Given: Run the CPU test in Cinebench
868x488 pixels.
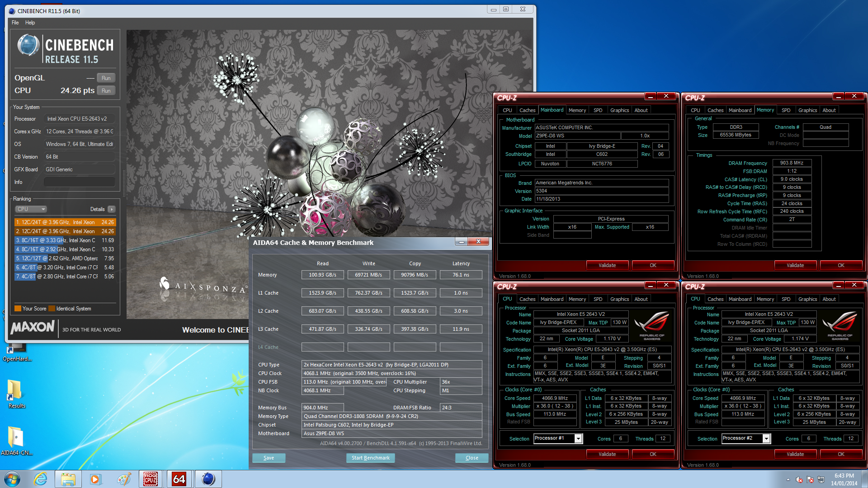Looking at the screenshot, I should pyautogui.click(x=106, y=91).
